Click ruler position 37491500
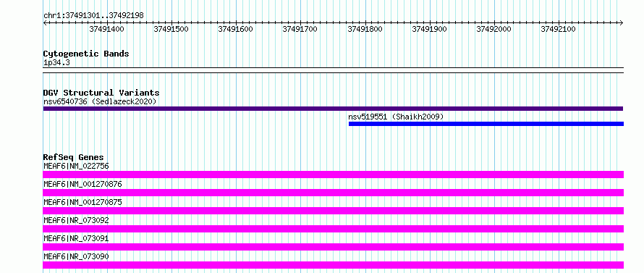The image size is (644, 273). click(x=171, y=29)
